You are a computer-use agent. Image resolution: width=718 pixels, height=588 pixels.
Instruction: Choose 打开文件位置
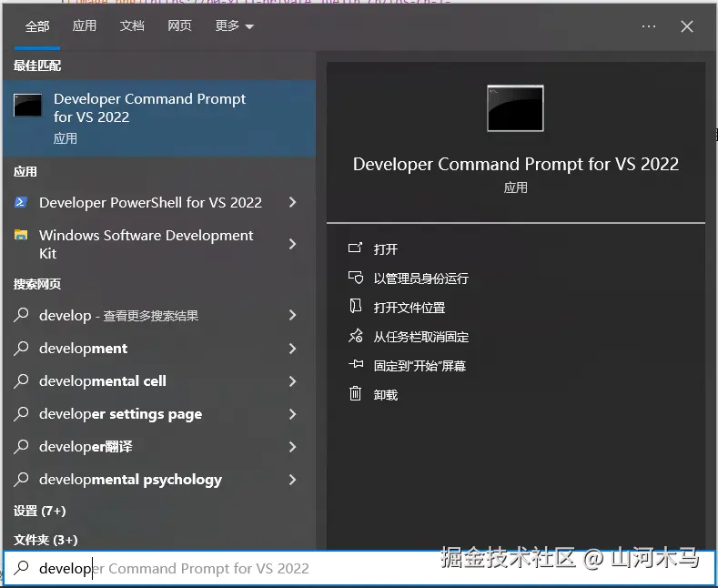pyautogui.click(x=410, y=308)
